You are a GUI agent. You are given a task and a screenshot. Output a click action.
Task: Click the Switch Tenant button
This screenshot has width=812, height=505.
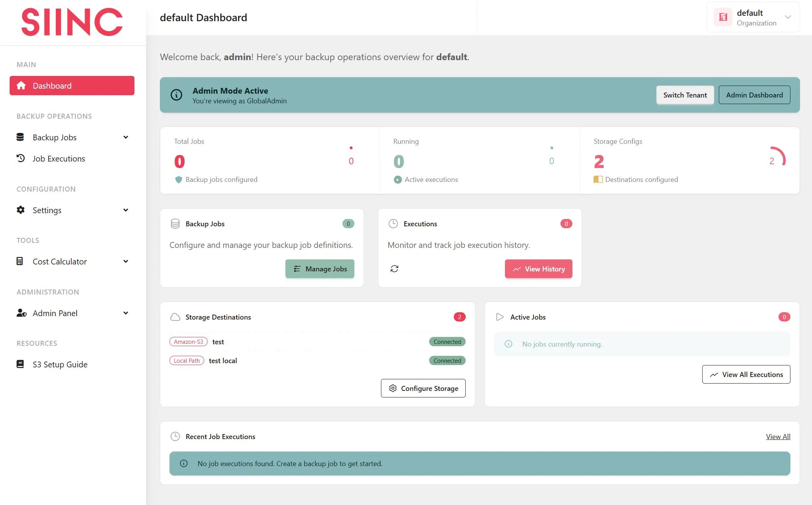[685, 95]
